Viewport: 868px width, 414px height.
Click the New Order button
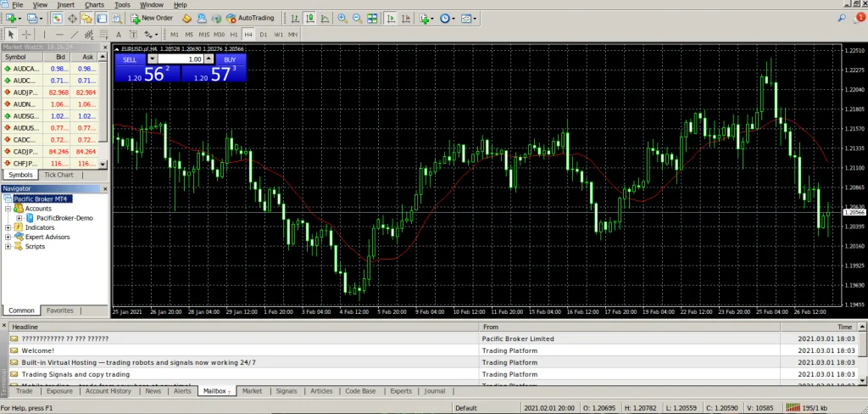click(153, 19)
